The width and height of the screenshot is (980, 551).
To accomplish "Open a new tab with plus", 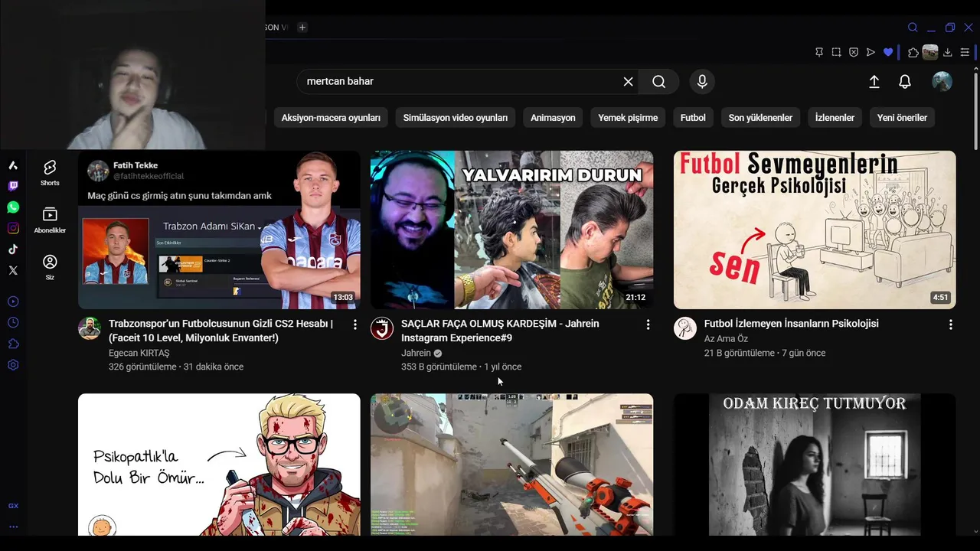I will coord(302,28).
